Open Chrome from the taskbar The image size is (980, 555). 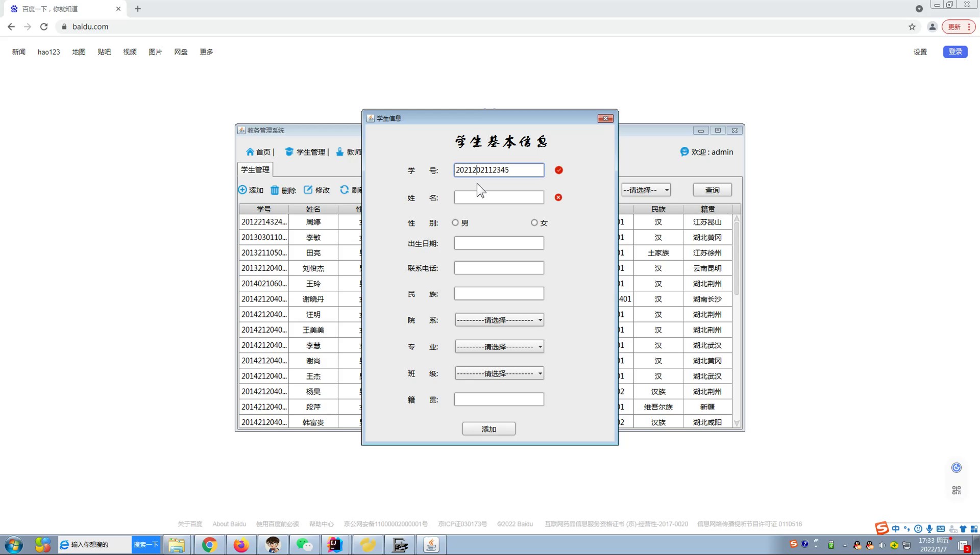click(x=209, y=545)
